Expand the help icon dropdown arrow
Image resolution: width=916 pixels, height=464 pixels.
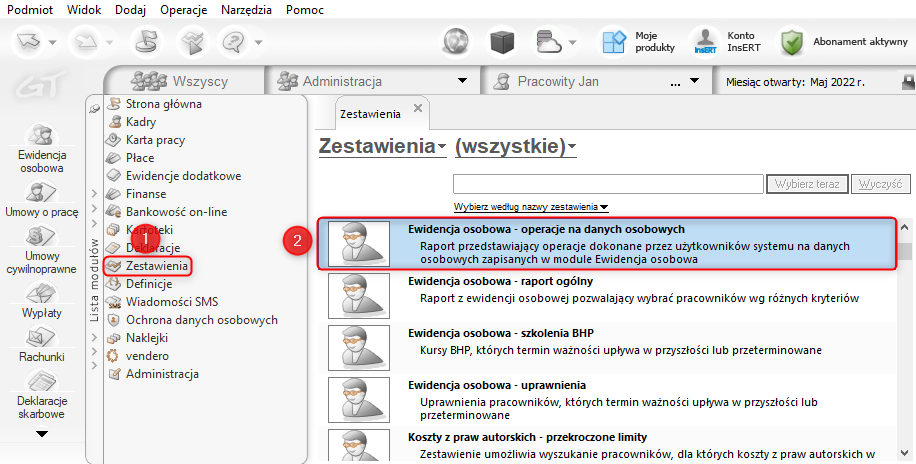[x=258, y=43]
